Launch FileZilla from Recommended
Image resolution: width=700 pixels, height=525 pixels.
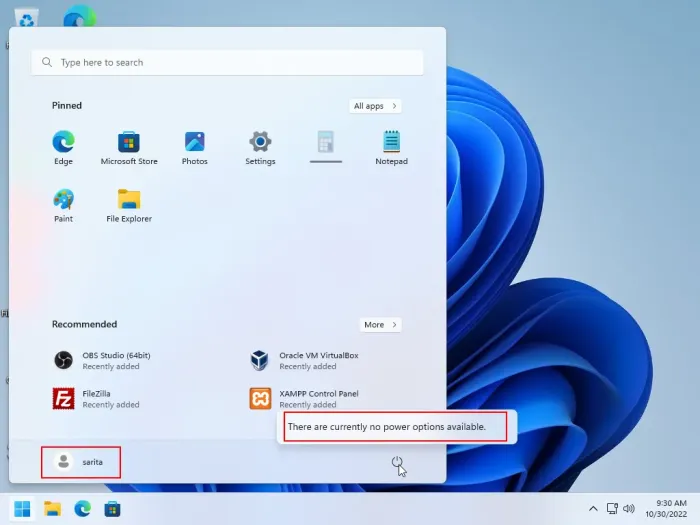pyautogui.click(x=96, y=399)
